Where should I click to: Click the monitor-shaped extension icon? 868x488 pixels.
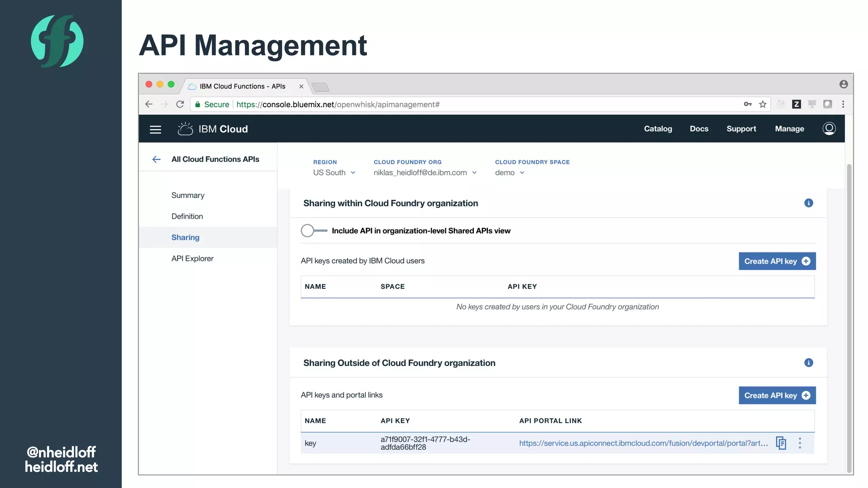[x=812, y=104]
